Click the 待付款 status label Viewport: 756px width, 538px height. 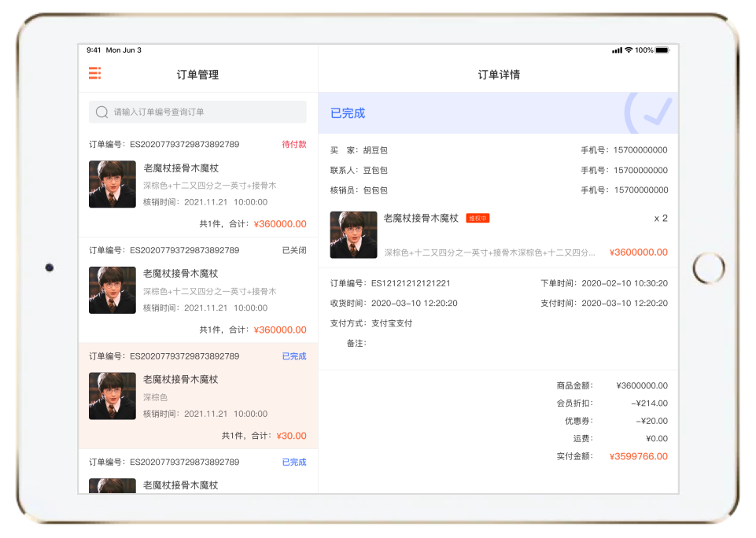click(294, 145)
